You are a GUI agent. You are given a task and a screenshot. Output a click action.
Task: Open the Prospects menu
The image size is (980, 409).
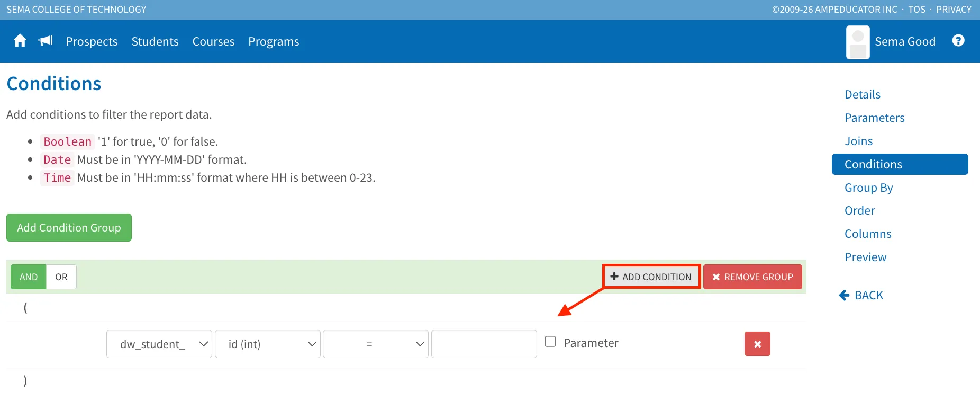[92, 41]
